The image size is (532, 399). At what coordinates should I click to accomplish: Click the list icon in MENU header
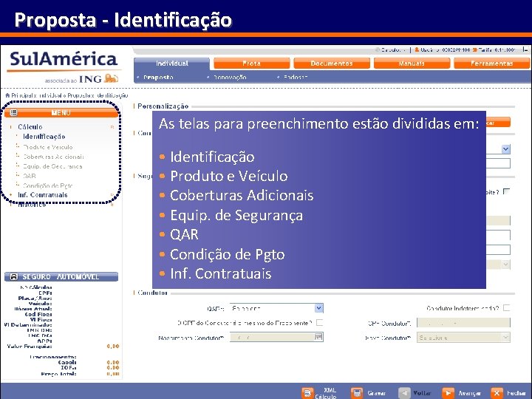(x=13, y=112)
